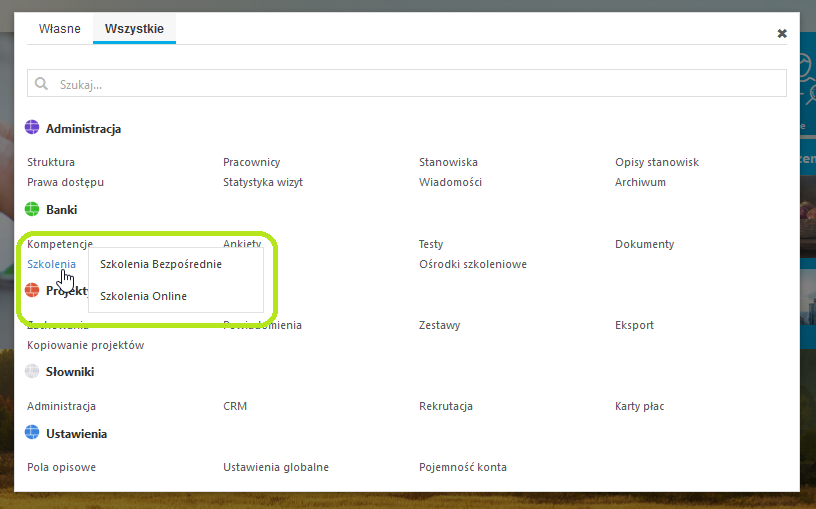816x509 pixels.
Task: Open the CRM link
Action: click(235, 406)
